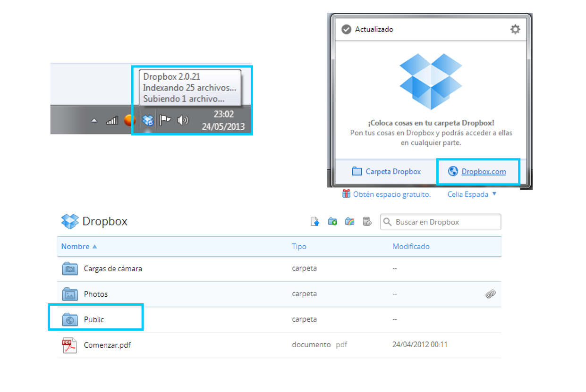
Task: Click the new folder toolbar icon
Action: pos(332,221)
